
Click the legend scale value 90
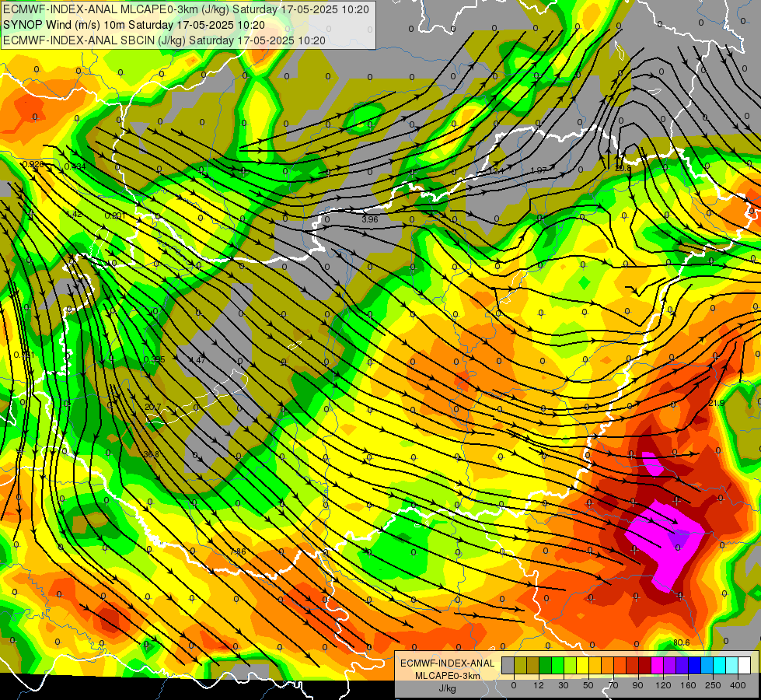pos(637,685)
